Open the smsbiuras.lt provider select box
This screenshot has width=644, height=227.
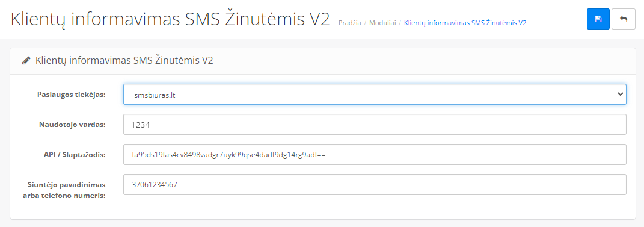375,95
